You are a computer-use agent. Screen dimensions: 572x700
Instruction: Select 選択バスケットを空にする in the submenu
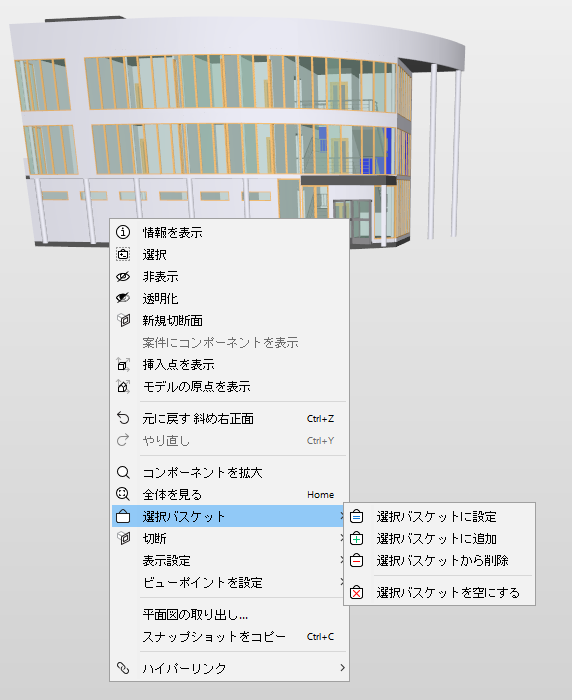tap(439, 592)
